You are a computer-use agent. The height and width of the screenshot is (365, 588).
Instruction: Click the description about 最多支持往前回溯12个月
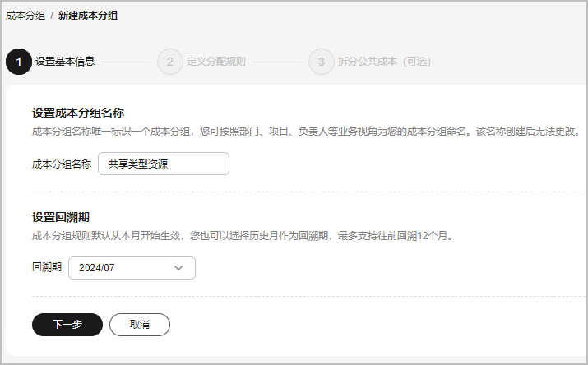coord(243,236)
